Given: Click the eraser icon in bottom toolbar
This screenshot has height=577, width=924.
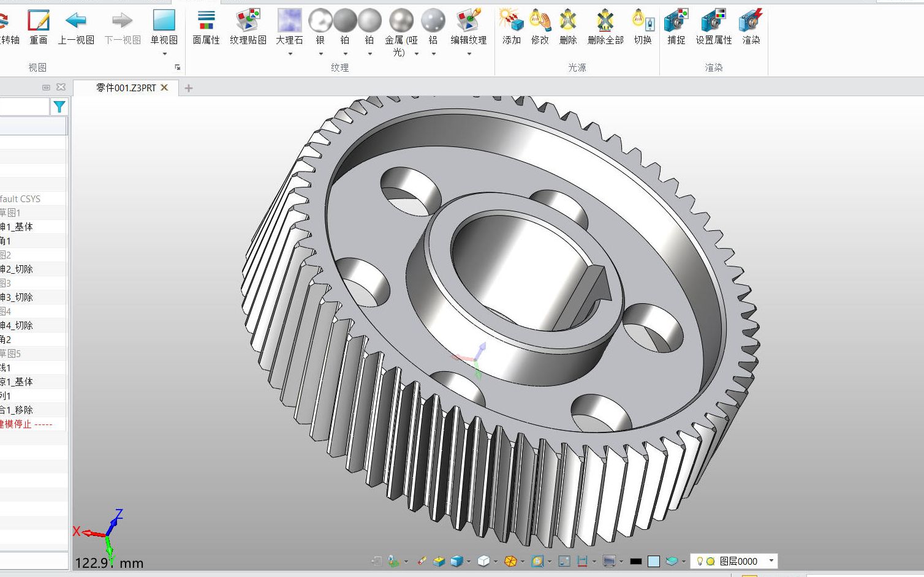Looking at the screenshot, I should (422, 561).
